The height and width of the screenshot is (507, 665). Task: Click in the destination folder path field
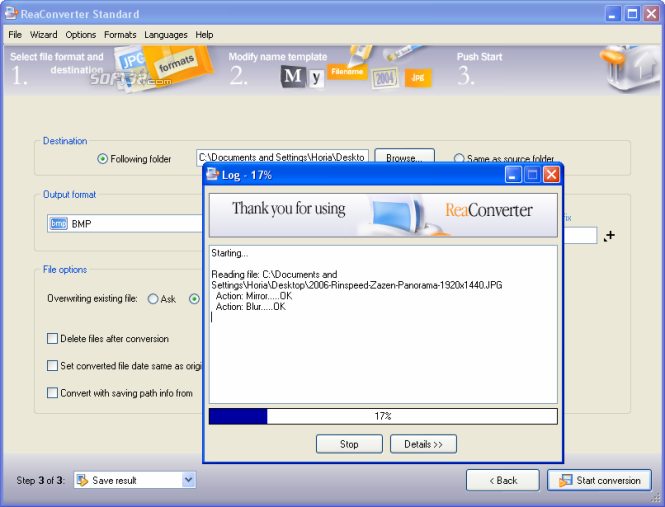(x=282, y=157)
